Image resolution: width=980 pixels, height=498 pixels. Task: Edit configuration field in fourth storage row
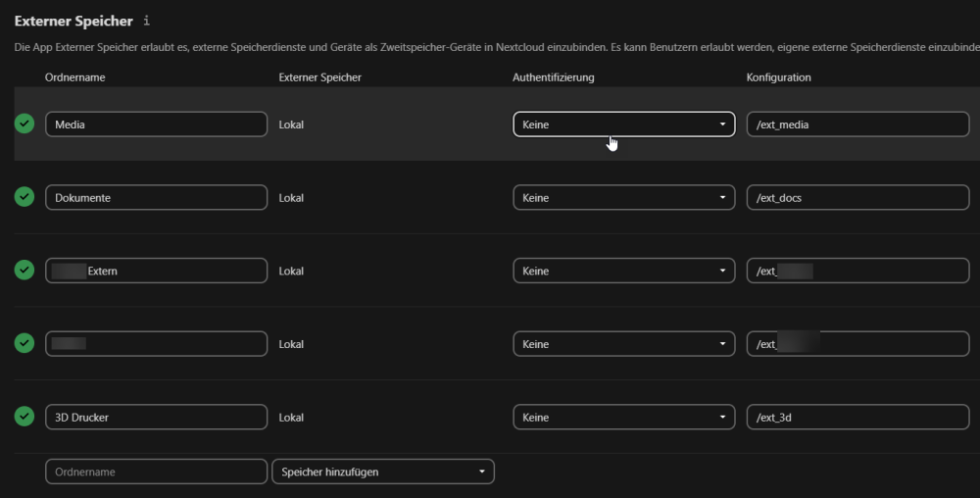click(x=858, y=344)
